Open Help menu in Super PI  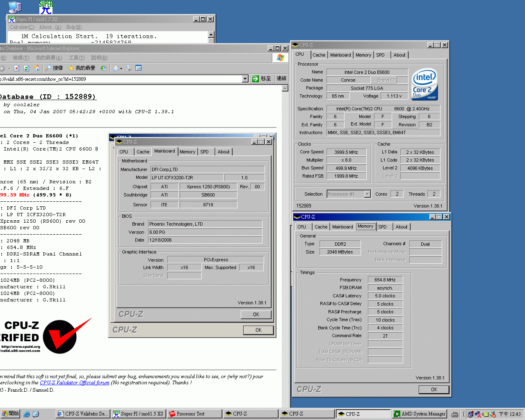pos(74,27)
